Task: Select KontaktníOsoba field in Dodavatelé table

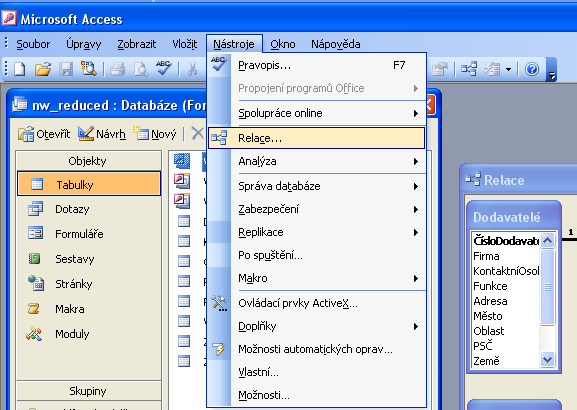Action: (x=506, y=271)
